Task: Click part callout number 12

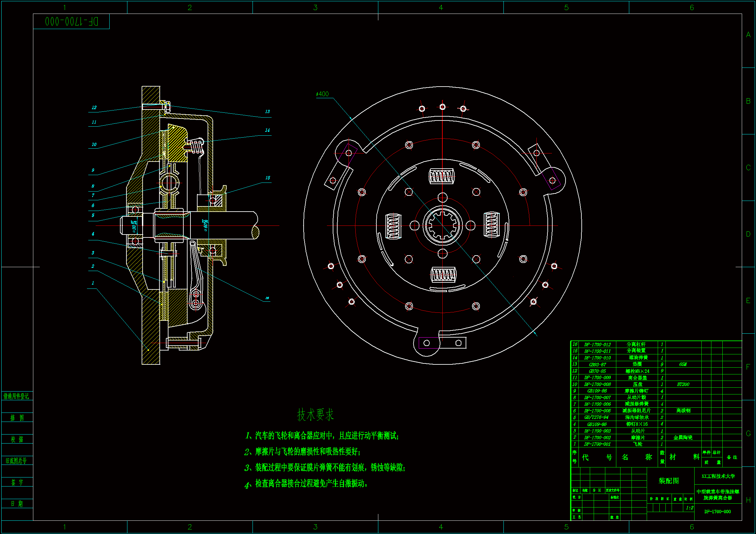Action: [x=94, y=108]
